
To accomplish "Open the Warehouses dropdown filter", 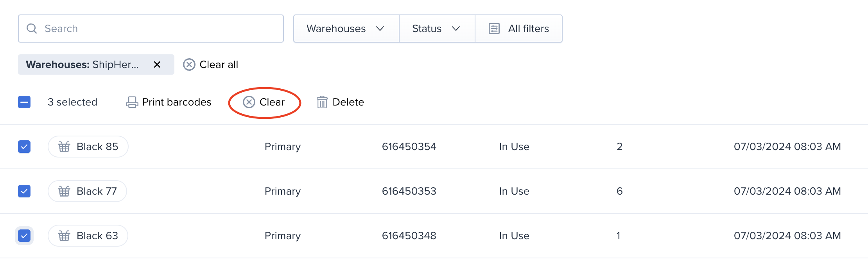I will coord(346,29).
